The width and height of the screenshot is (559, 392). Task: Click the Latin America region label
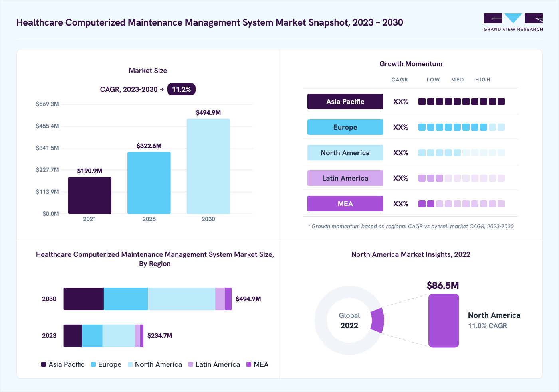(x=345, y=178)
